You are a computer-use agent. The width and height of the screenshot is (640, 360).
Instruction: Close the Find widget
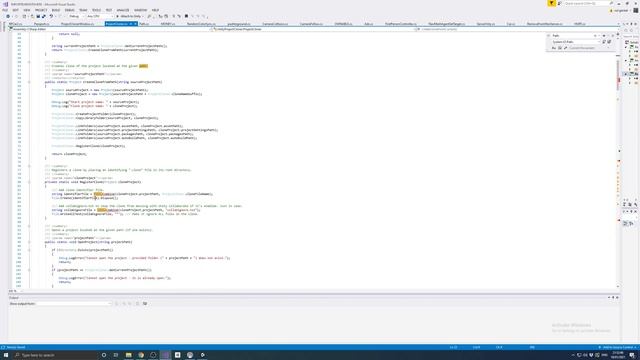tap(613, 36)
